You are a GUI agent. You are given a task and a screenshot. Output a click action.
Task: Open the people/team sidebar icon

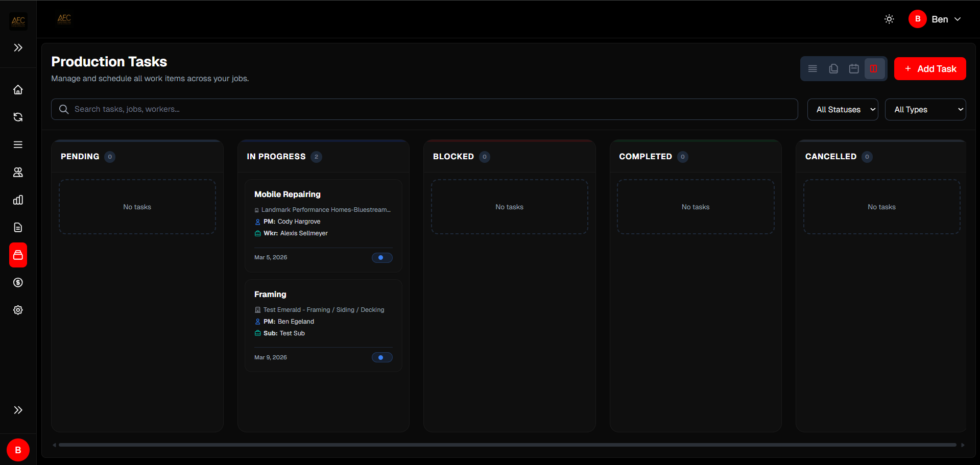pos(18,173)
